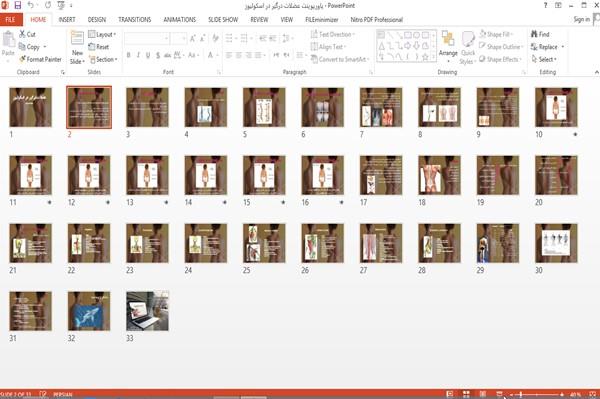Open the Shape Effects dropdown

[x=500, y=59]
